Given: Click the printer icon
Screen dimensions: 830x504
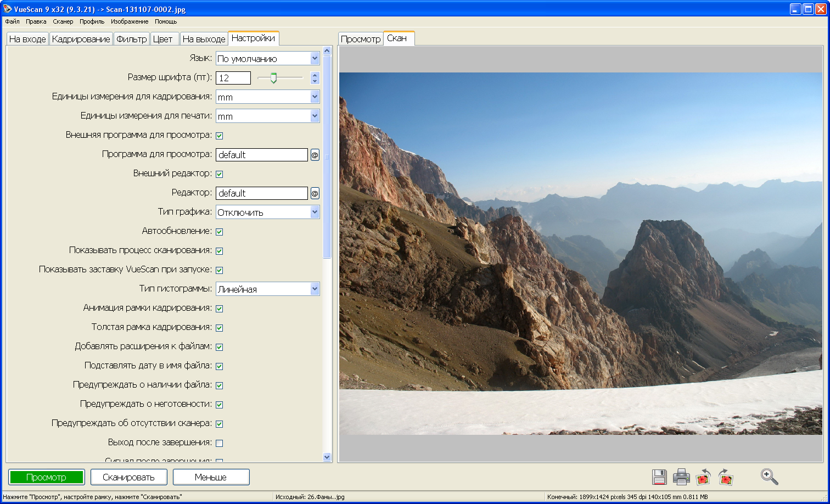Looking at the screenshot, I should coord(681,477).
